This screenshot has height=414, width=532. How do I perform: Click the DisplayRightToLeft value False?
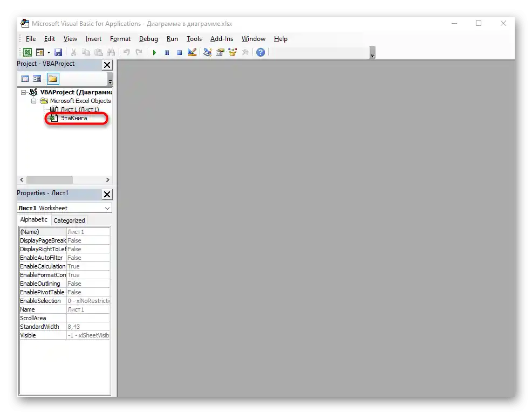pos(88,249)
